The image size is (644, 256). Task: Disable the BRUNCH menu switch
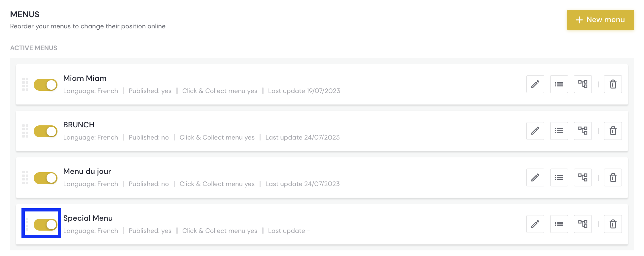point(46,131)
